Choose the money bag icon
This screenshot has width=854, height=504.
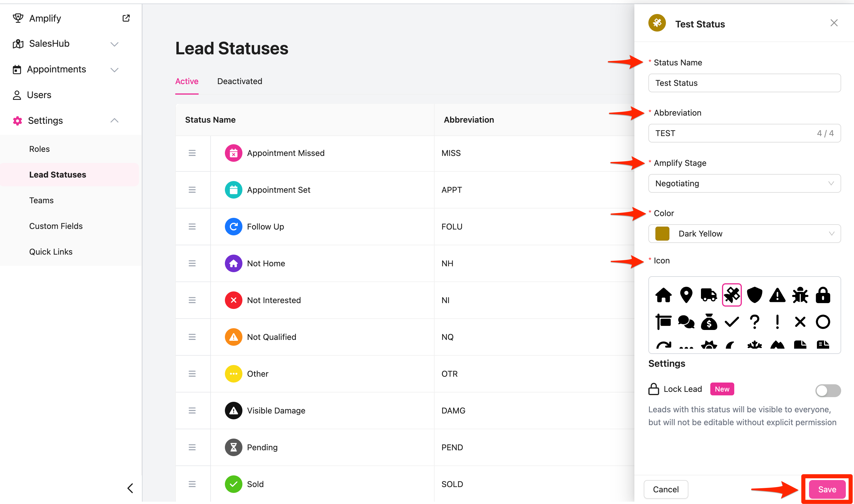(x=709, y=321)
